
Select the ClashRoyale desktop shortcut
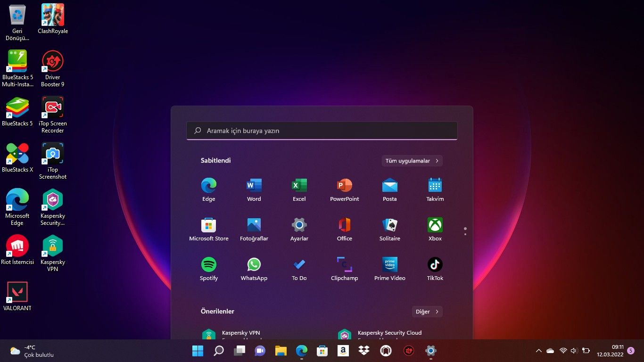[x=53, y=19]
